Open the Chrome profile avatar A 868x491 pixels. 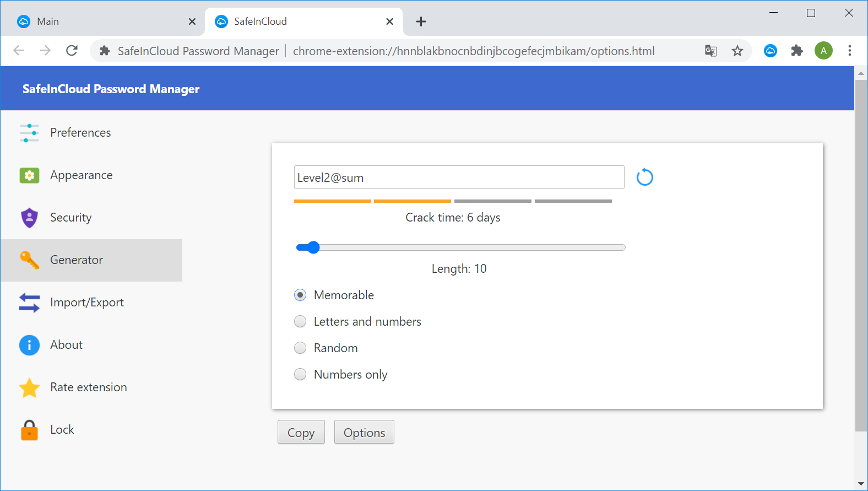pyautogui.click(x=823, y=51)
